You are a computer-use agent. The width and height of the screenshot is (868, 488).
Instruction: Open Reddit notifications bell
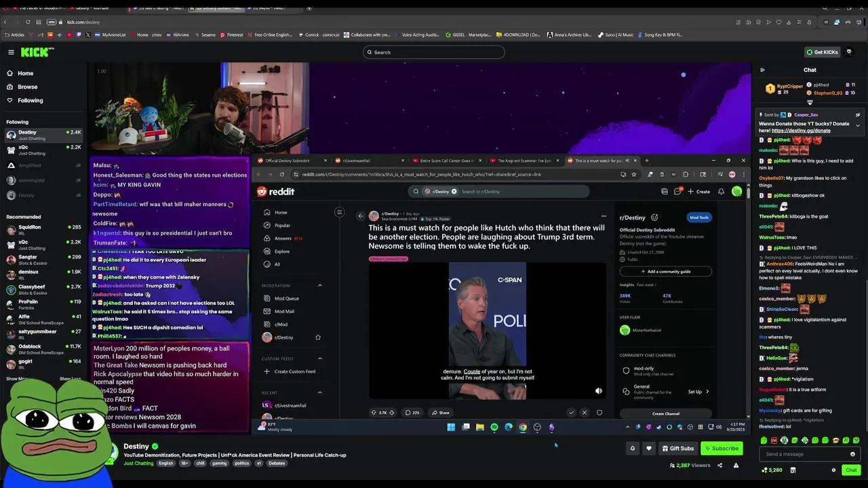point(721,192)
